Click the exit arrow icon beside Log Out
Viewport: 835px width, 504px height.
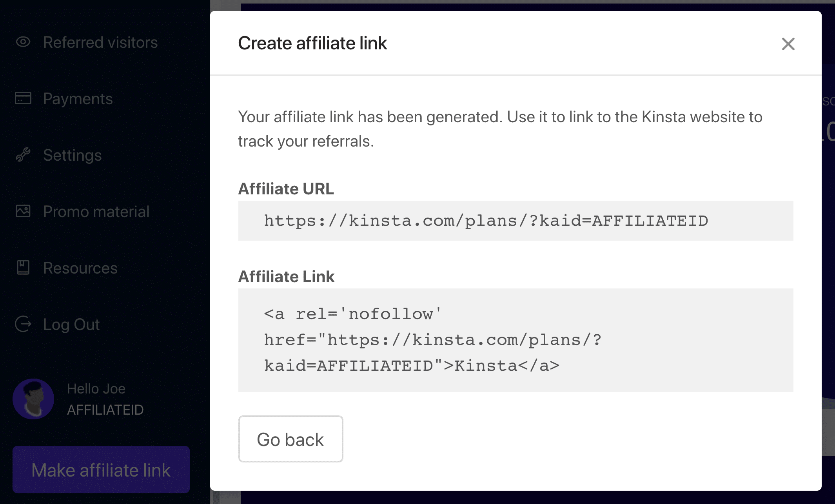pos(23,324)
